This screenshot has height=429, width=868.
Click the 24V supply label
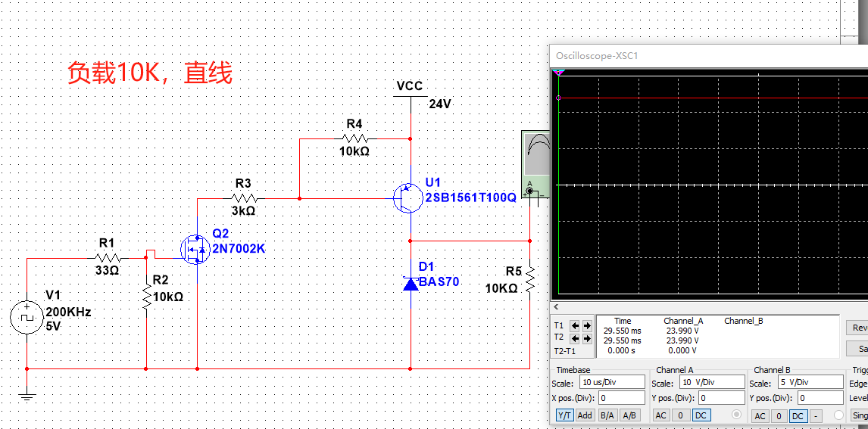pos(441,104)
